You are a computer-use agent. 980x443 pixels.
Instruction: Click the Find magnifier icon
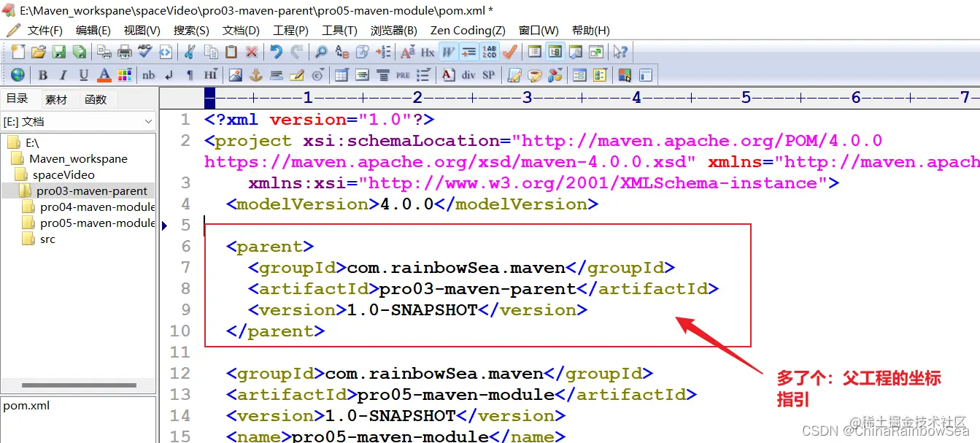click(x=321, y=52)
